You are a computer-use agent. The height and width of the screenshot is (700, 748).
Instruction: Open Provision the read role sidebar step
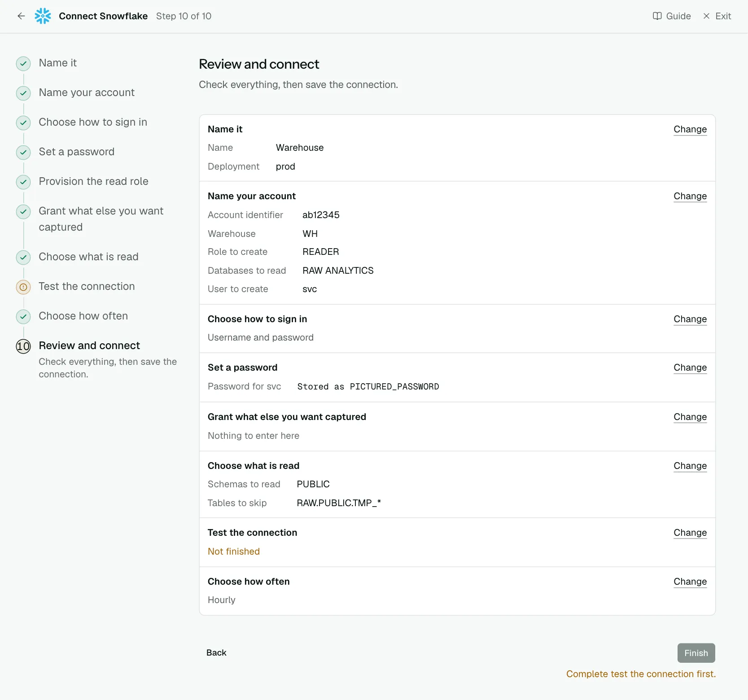93,181
